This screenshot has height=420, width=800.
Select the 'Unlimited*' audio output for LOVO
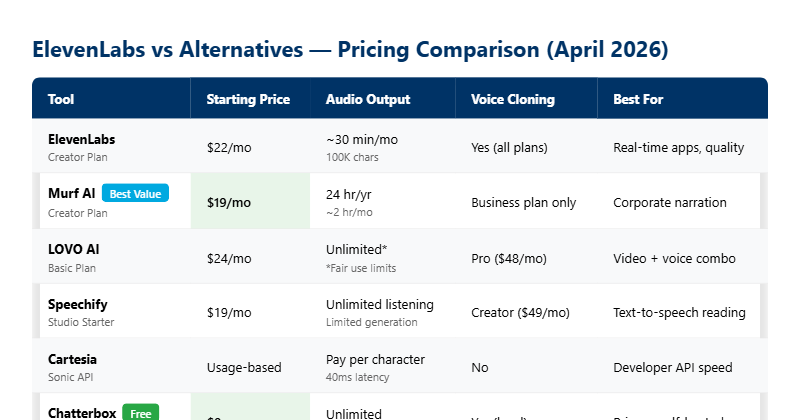[354, 249]
